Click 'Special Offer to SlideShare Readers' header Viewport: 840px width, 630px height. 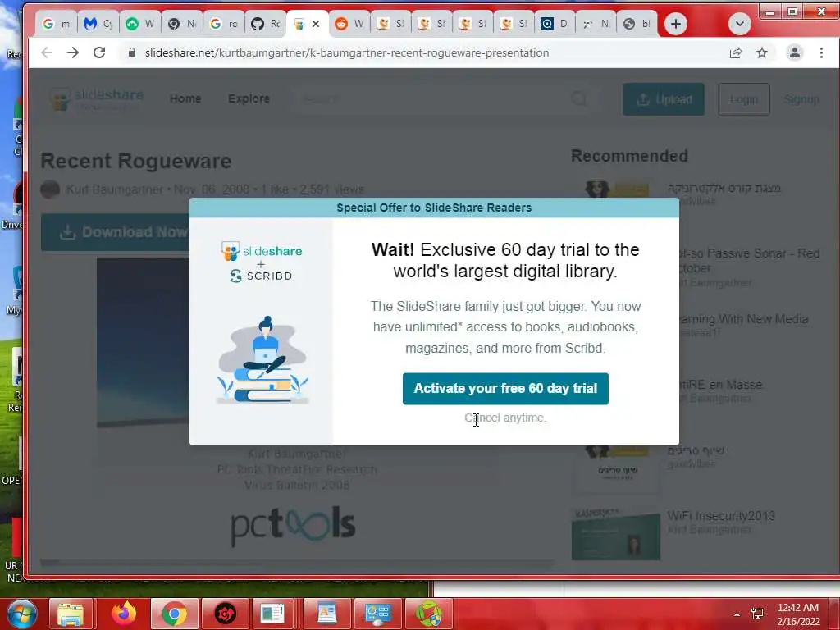pyautogui.click(x=434, y=208)
